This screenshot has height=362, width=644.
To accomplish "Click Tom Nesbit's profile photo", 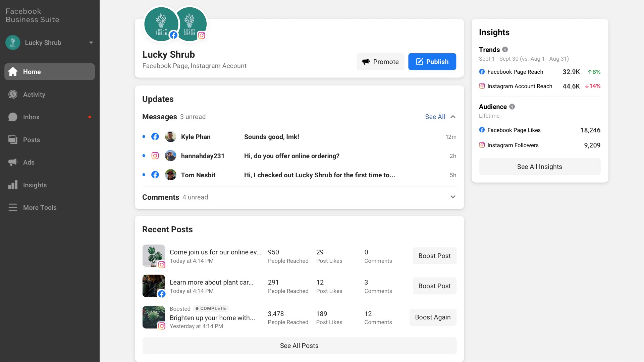I will 171,175.
